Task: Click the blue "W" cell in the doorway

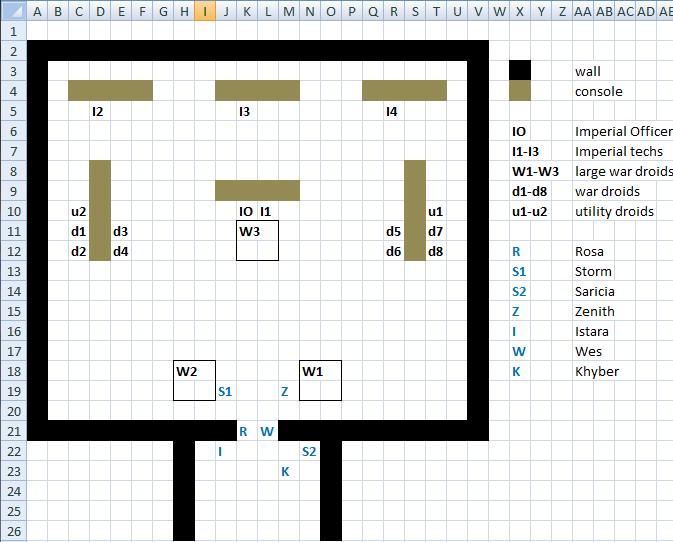Action: [268, 432]
